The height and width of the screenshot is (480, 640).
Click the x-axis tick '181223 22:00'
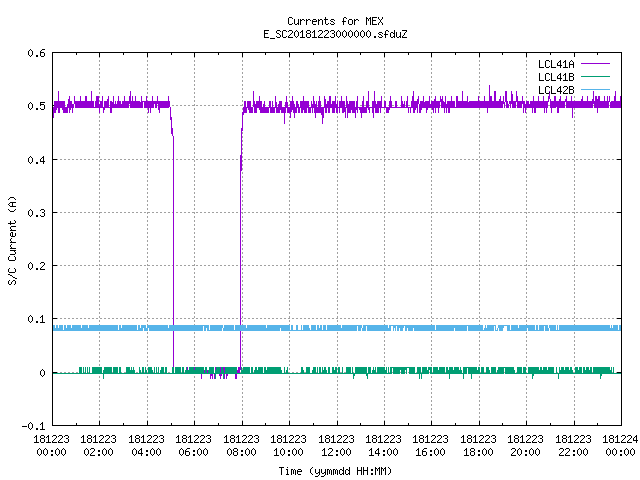tap(573, 446)
